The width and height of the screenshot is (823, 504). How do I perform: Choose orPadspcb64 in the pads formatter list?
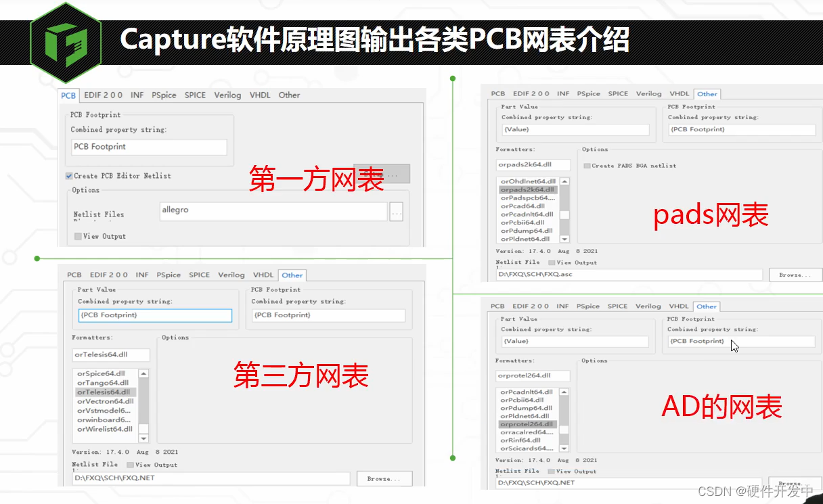(x=527, y=198)
